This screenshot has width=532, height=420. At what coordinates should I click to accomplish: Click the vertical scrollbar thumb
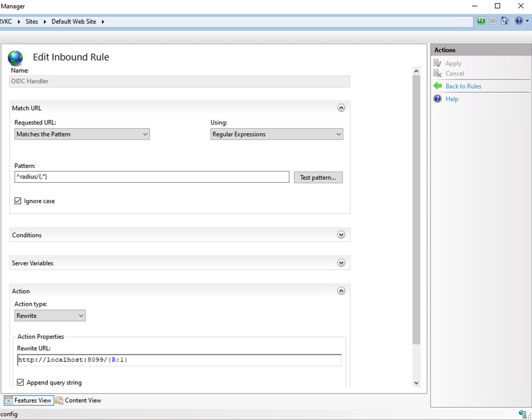click(417, 210)
